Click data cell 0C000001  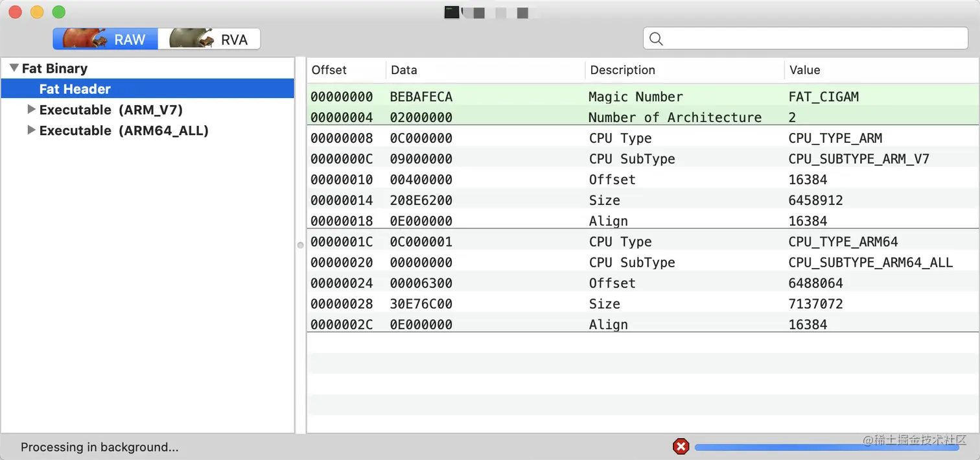[421, 242]
